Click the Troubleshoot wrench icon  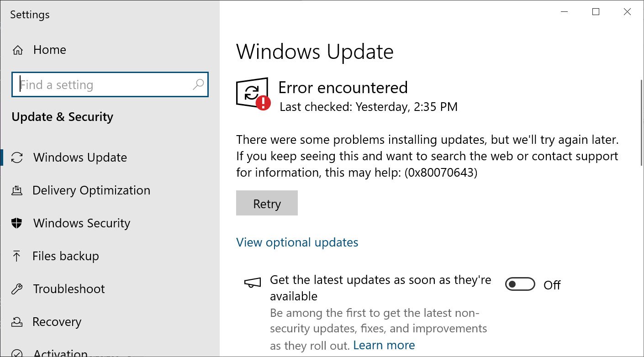click(x=17, y=289)
